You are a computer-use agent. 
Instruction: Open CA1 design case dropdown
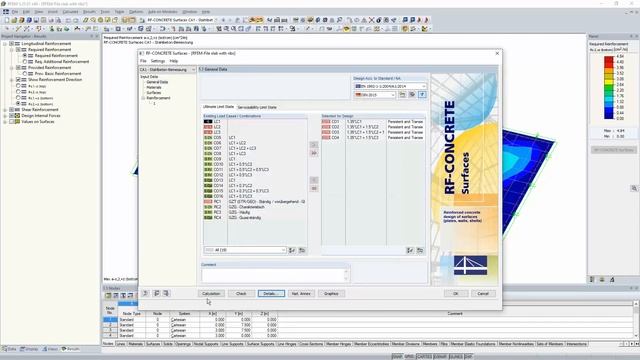193,70
